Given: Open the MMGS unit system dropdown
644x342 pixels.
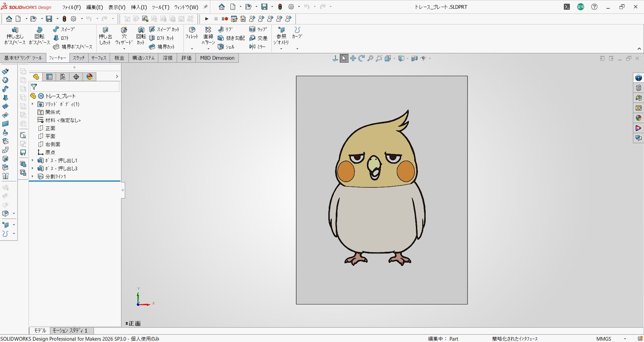Looking at the screenshot, I should click(625, 339).
